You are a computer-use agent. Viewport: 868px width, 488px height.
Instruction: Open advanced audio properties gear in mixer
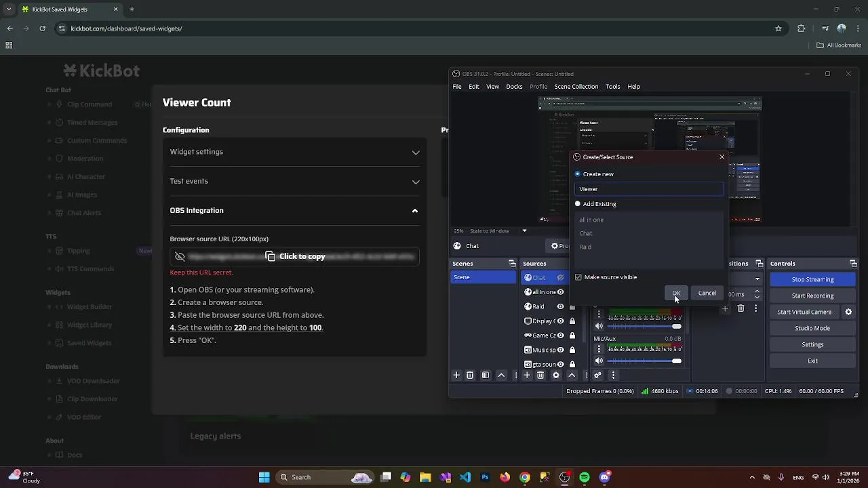pyautogui.click(x=597, y=375)
